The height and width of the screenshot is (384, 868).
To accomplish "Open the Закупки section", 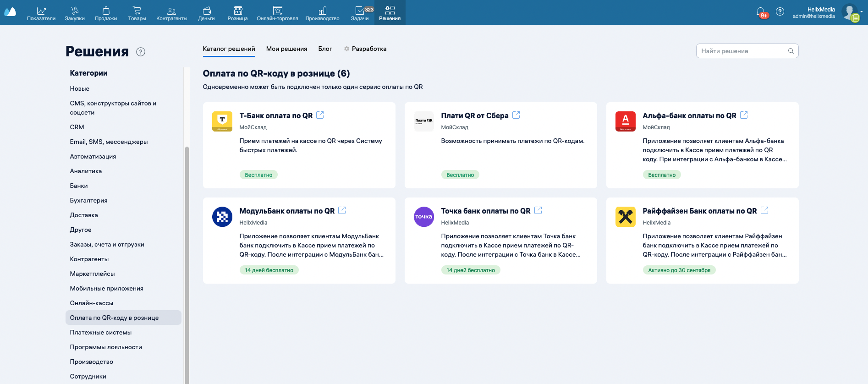I will pyautogui.click(x=75, y=13).
